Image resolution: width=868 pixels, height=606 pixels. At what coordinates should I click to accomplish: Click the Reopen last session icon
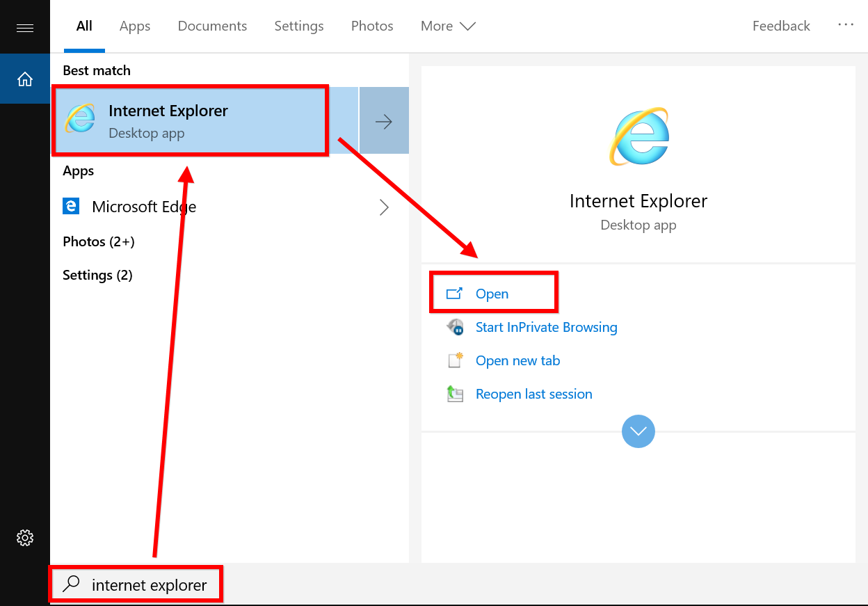coord(456,394)
